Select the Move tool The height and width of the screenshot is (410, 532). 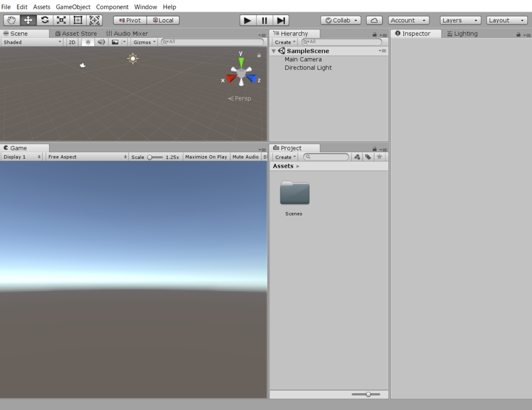(28, 20)
